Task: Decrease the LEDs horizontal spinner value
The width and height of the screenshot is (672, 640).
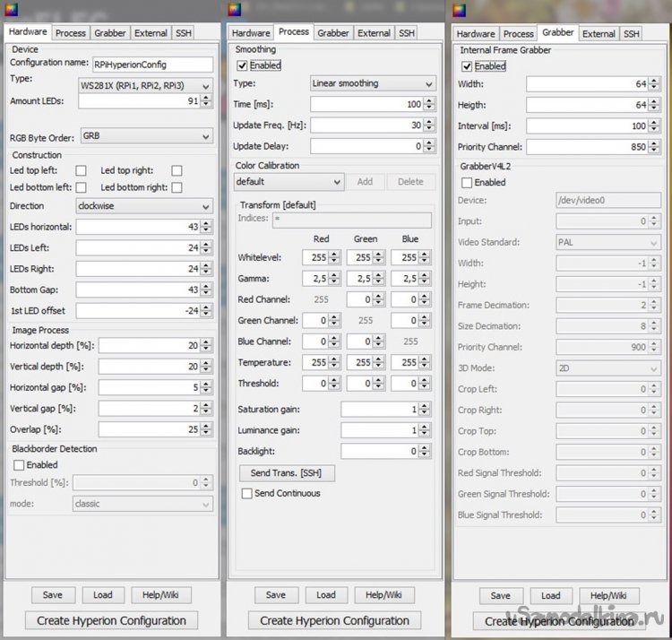Action: point(207,230)
